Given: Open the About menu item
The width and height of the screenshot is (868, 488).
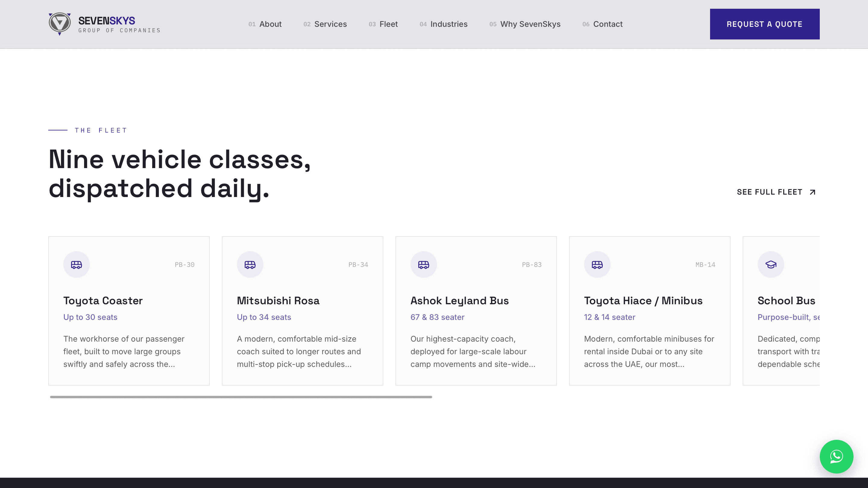Looking at the screenshot, I should 265,24.
